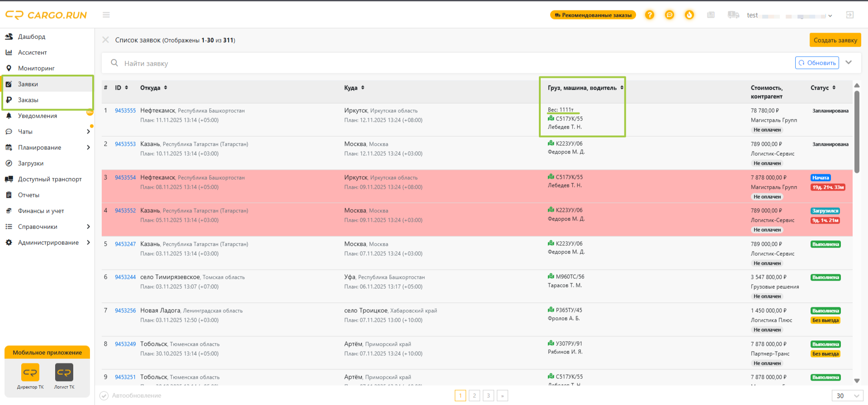Open the news icon in top bar

pos(711,15)
